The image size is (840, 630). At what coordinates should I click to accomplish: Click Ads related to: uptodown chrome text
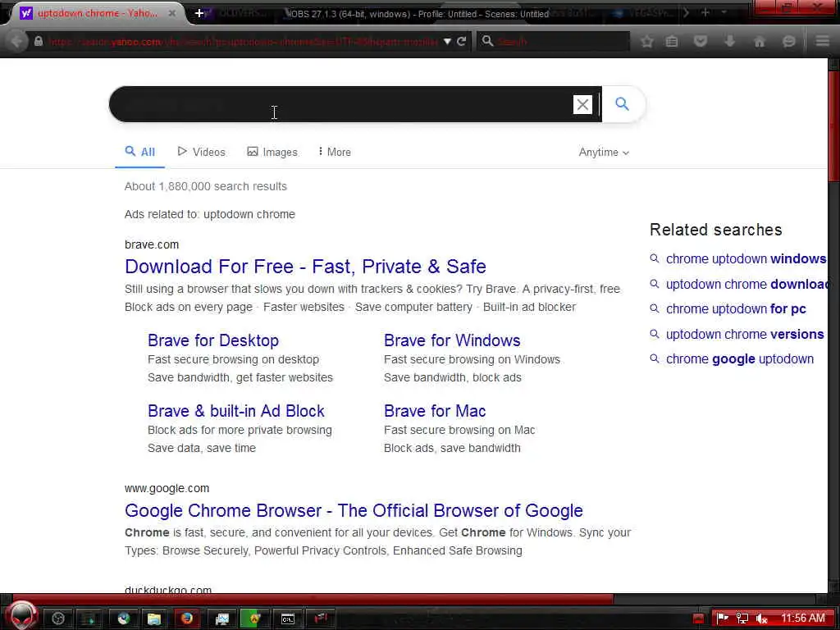click(210, 214)
